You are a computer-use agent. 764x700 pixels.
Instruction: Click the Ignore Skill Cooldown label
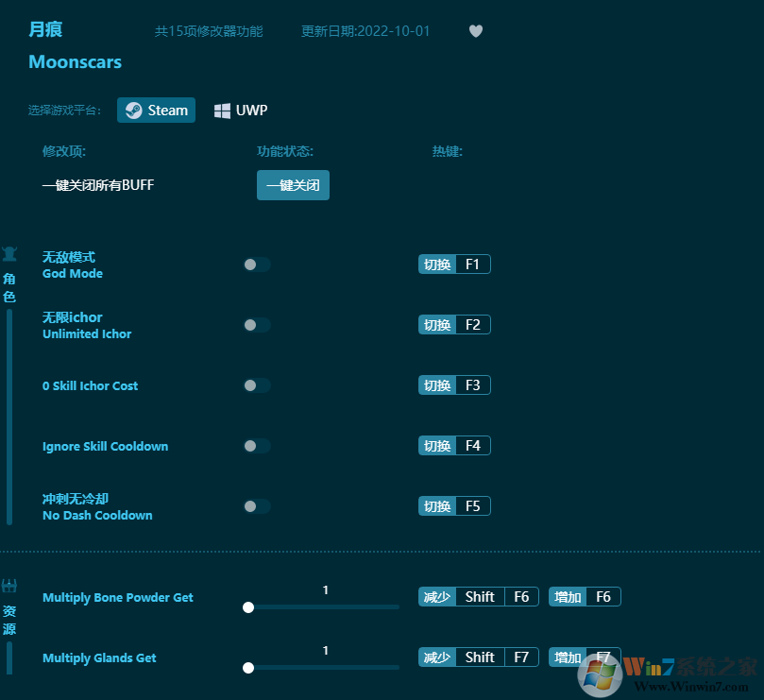click(105, 446)
